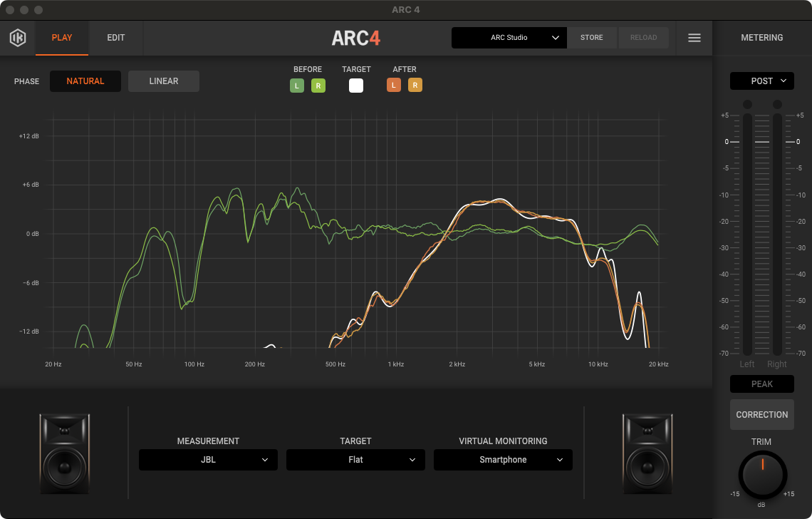812x519 pixels.
Task: Toggle the AFTER left curve
Action: tap(394, 85)
